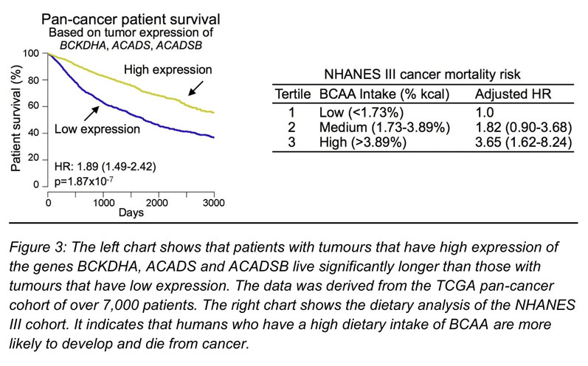Click the 'Tertile' column header
Image resolution: width=588 pixels, height=366 pixels.
291,94
